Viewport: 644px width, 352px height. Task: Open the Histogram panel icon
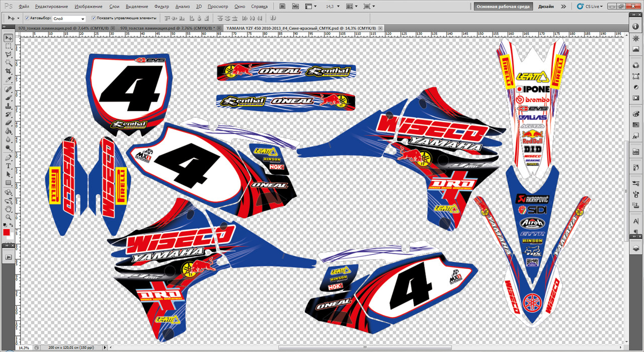tap(635, 49)
